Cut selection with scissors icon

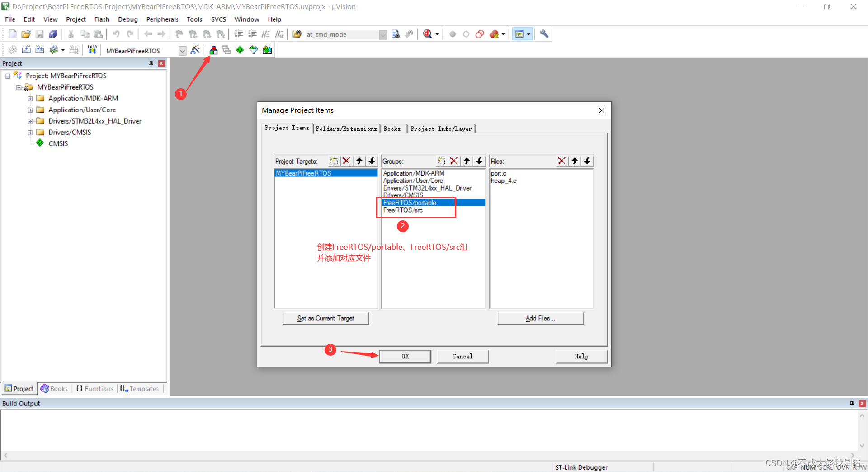(71, 34)
